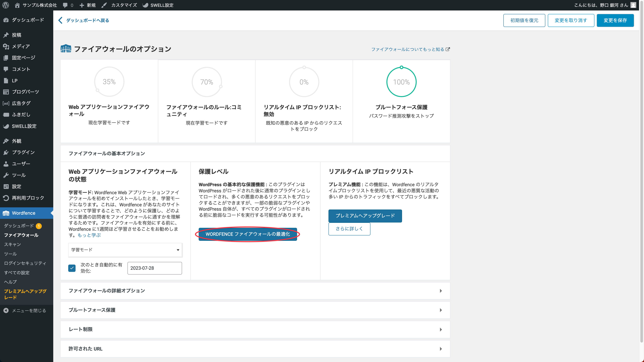Click the WordPress logo icon
This screenshot has width=644, height=362.
6,5
